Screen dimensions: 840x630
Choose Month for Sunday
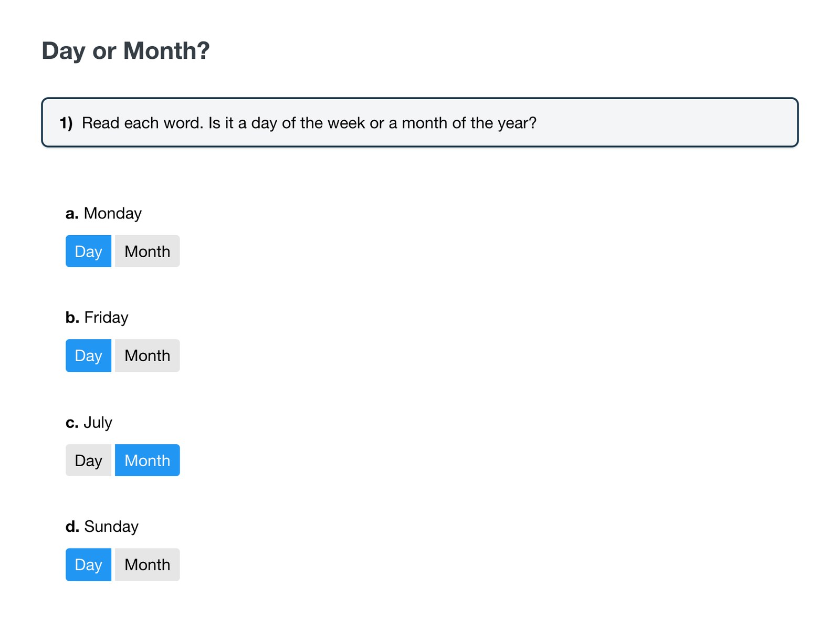tap(148, 564)
